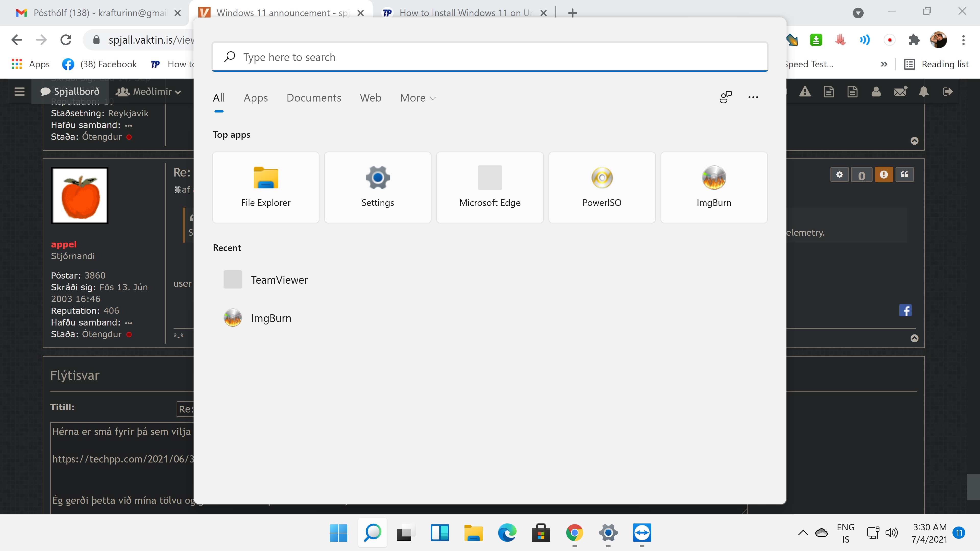980x551 pixels.
Task: Switch to the Apps search filter tab
Action: pos(256,98)
